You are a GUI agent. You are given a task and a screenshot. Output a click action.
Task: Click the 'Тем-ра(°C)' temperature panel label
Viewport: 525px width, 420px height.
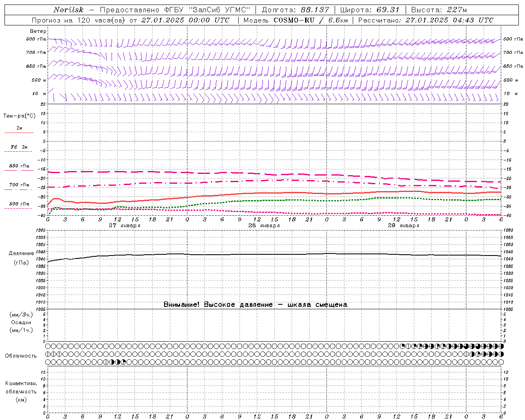point(19,116)
